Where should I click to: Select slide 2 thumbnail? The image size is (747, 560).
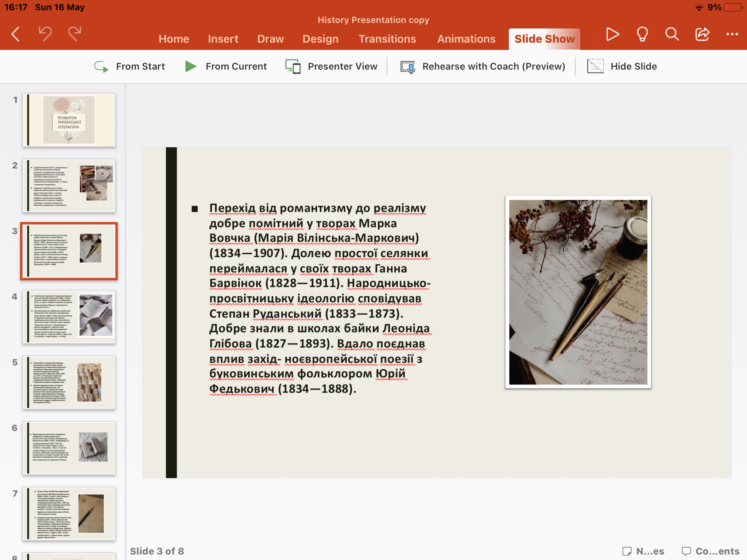pyautogui.click(x=69, y=186)
